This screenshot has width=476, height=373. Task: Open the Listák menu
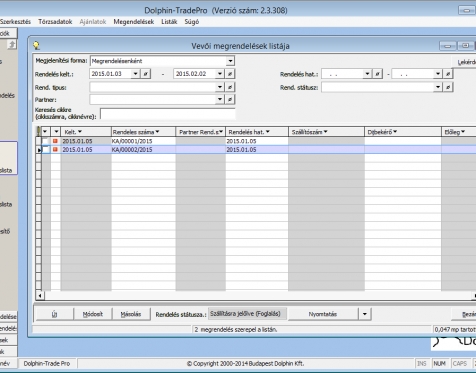click(x=169, y=22)
